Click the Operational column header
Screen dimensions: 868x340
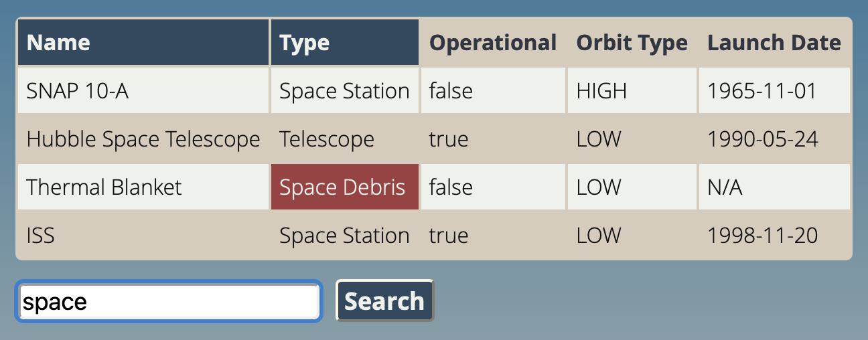tap(493, 43)
